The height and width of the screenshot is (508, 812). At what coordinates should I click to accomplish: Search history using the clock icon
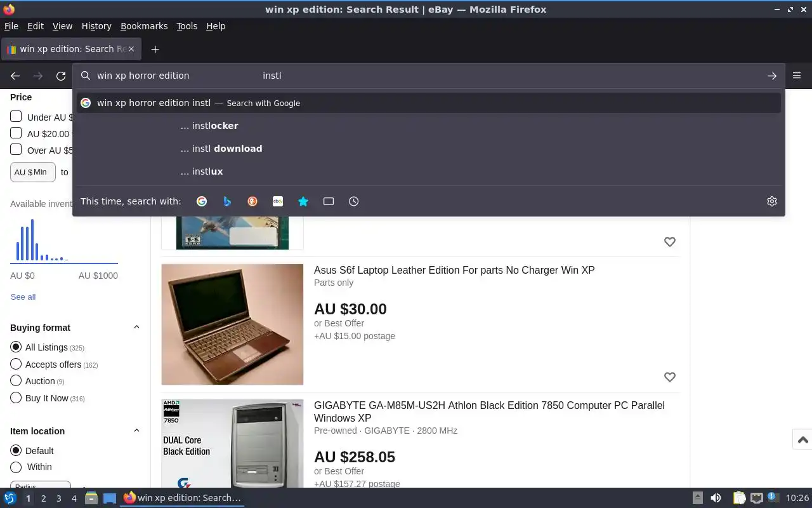pos(354,201)
